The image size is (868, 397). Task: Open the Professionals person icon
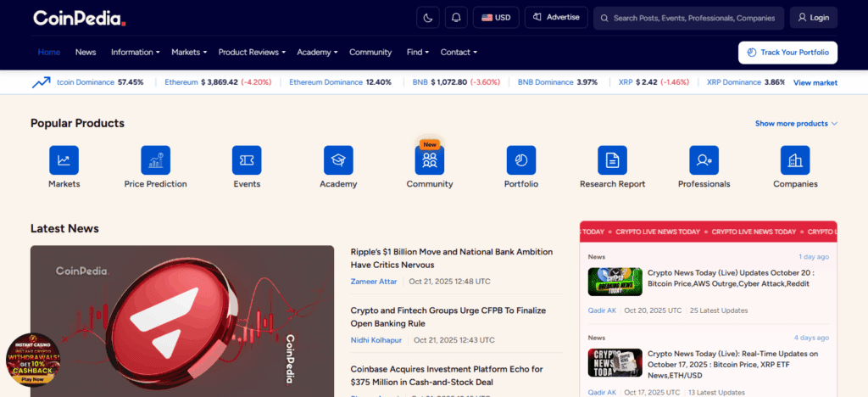pyautogui.click(x=704, y=160)
